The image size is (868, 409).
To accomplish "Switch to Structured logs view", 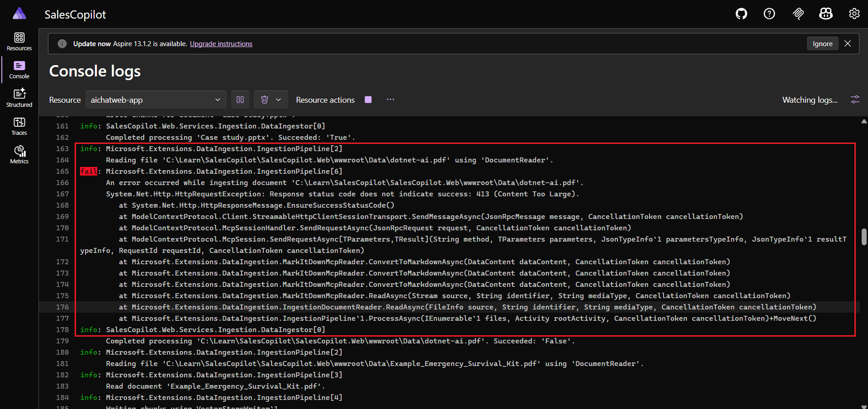I will (x=19, y=97).
